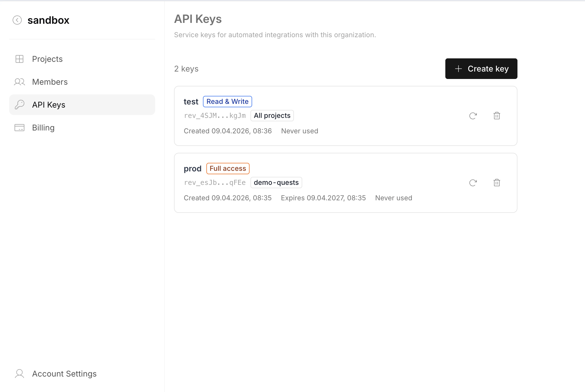Click the plus icon on Create key

458,69
